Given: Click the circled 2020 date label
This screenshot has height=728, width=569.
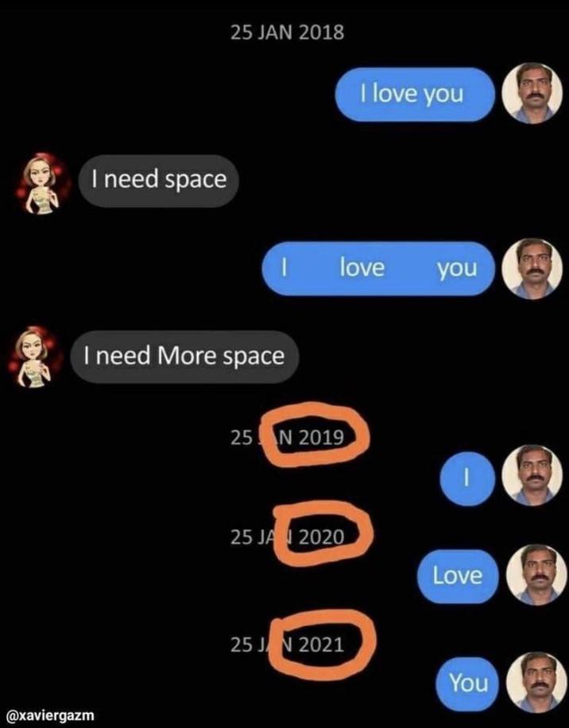Looking at the screenshot, I should [x=288, y=537].
